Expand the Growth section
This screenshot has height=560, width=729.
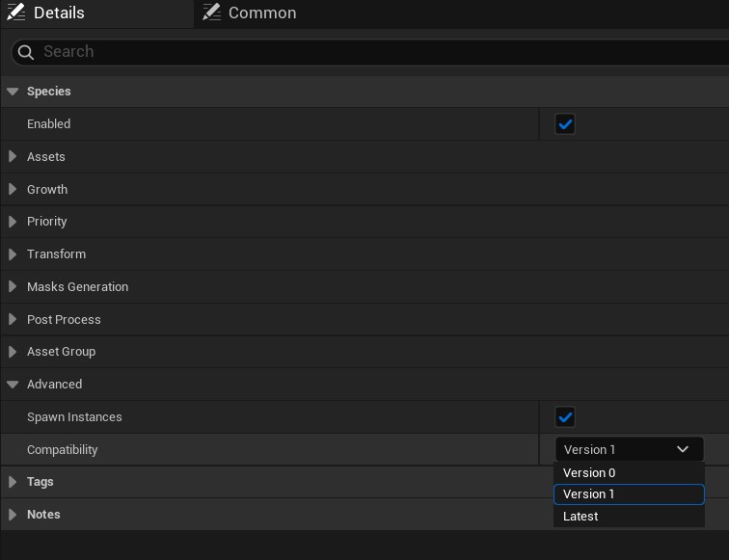coord(13,189)
